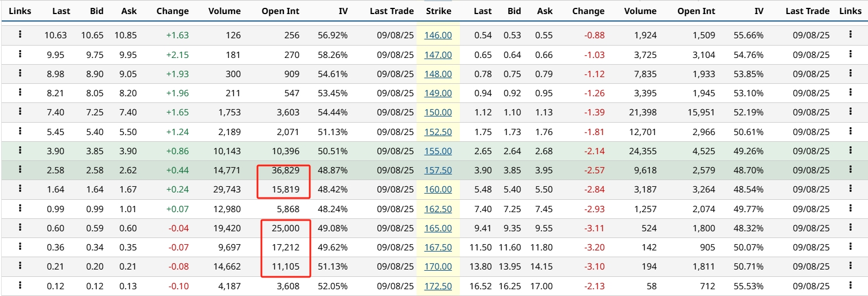Viewport: 868px width, 296px height.
Task: Sort by the left-side Open Int header
Action: point(281,11)
